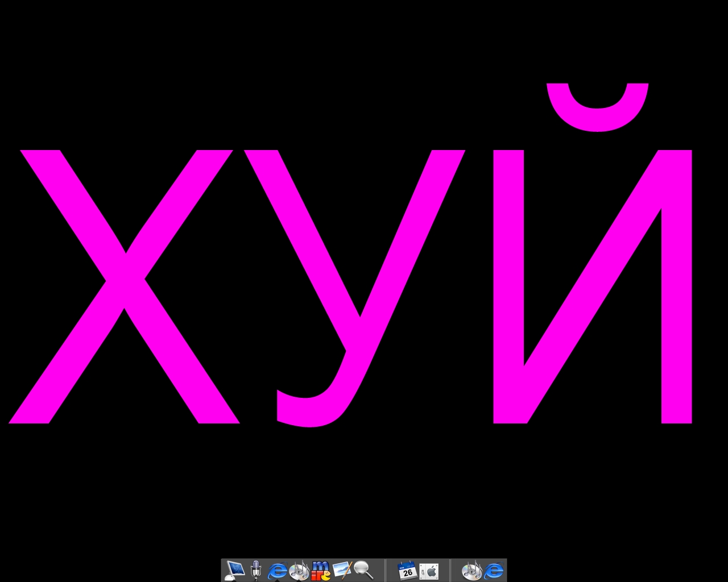Viewport: 728px width, 582px height.
Task: Open the calendar icon showing 26
Action: point(407,571)
